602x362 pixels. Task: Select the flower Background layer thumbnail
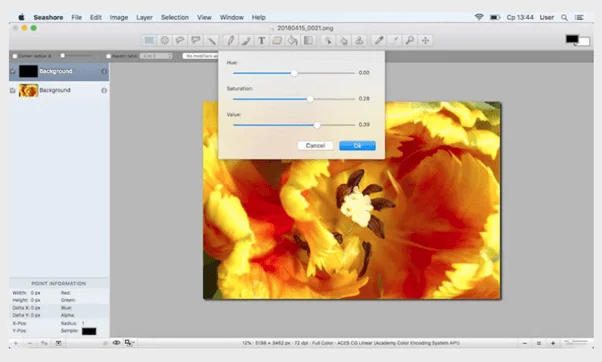pos(28,91)
